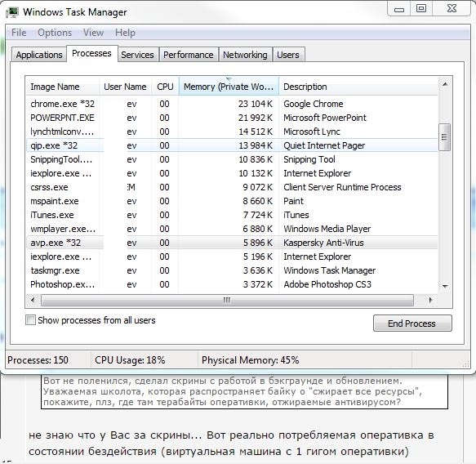Go to the Performance tab
476x464 pixels.
tap(189, 55)
